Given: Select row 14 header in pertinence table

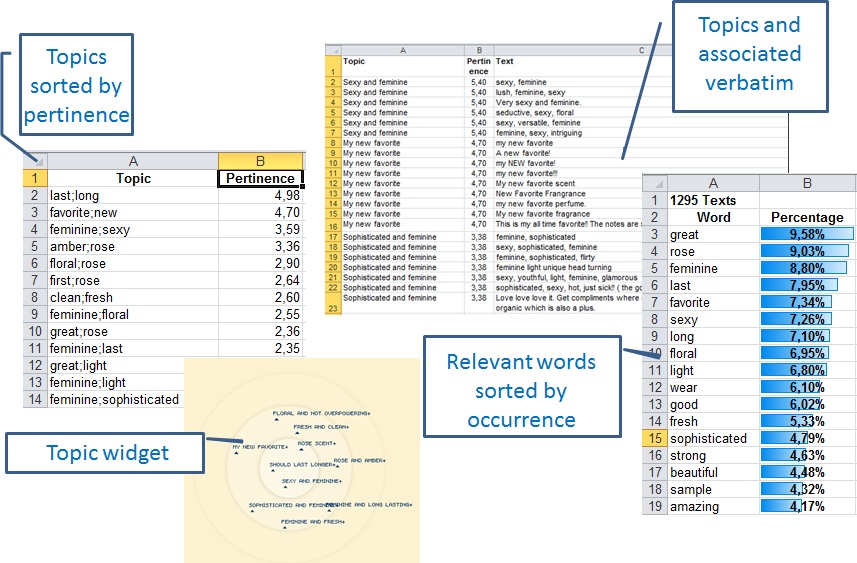Looking at the screenshot, I should (x=36, y=400).
